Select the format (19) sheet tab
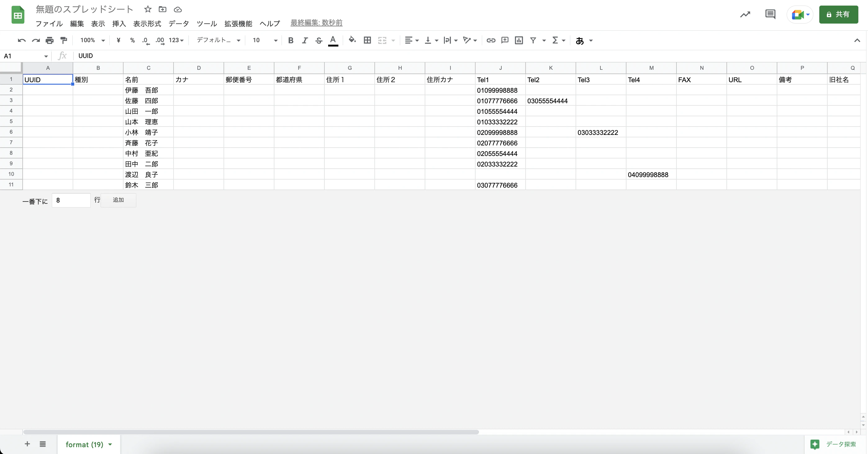The height and width of the screenshot is (454, 868). tap(88, 444)
